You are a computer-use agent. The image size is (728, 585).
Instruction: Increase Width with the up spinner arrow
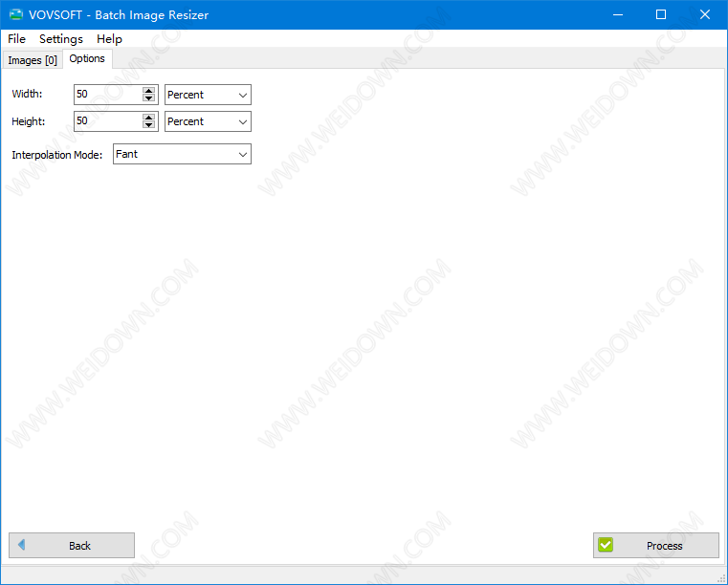[x=148, y=91]
